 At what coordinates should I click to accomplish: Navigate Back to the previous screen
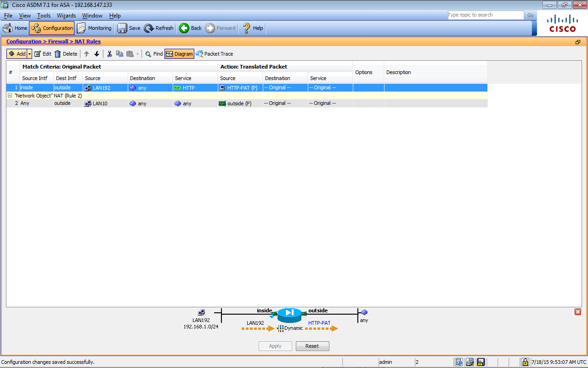tap(191, 28)
